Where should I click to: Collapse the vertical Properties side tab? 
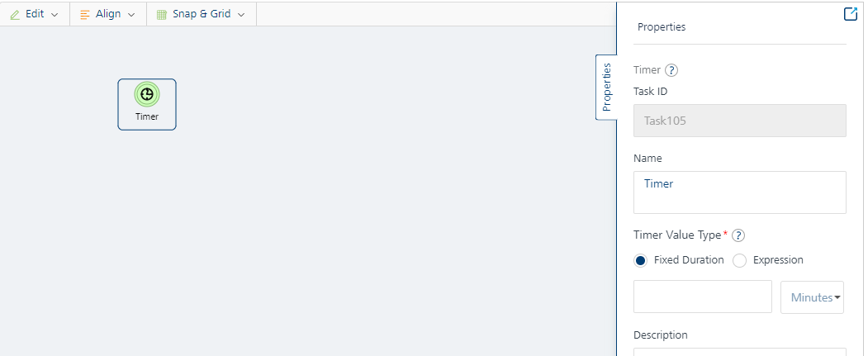pos(606,87)
